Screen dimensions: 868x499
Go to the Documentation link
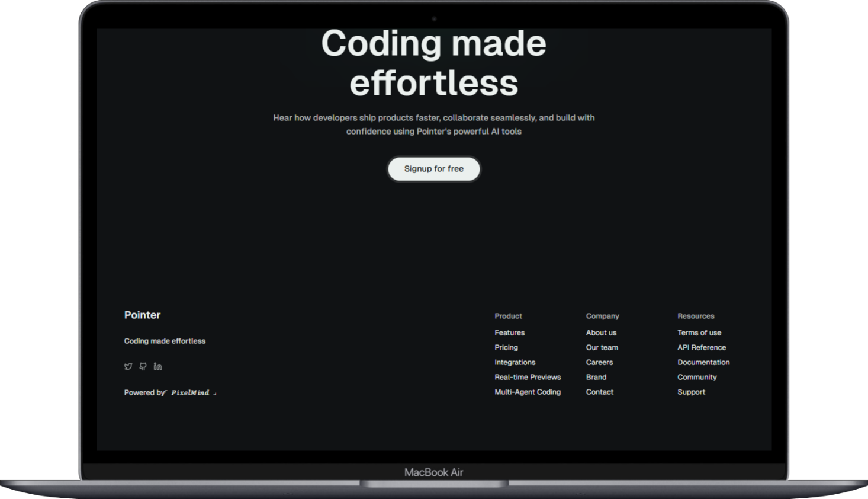[703, 362]
